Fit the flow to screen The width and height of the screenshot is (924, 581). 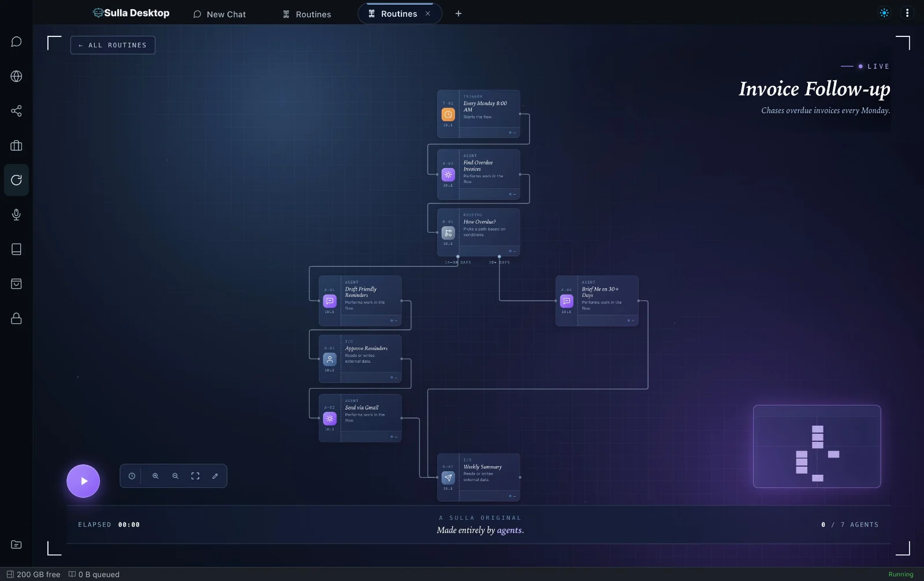195,476
